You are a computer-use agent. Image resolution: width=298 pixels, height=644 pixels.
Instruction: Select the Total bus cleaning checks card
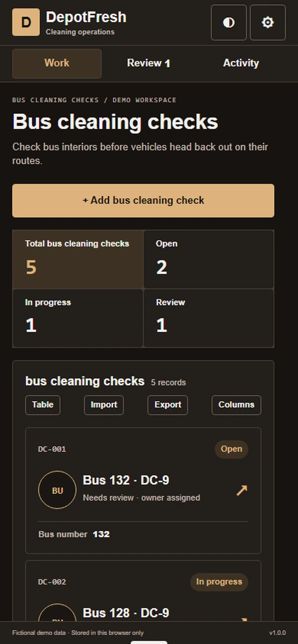click(x=78, y=259)
